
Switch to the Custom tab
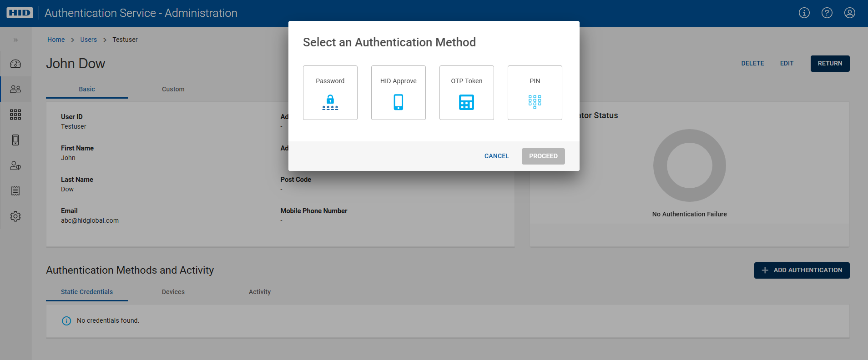[x=173, y=89]
